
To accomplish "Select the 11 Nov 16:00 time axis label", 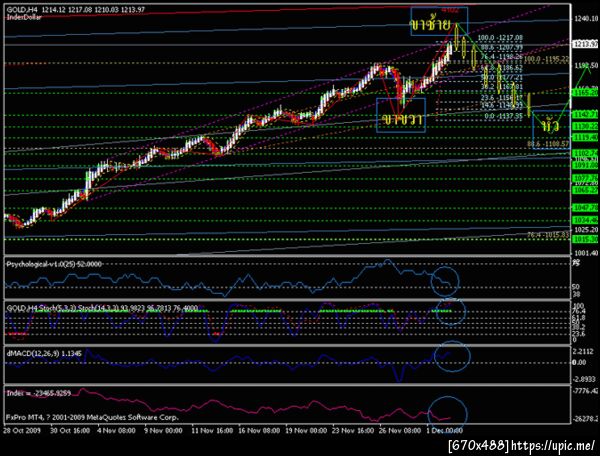I will [212, 431].
